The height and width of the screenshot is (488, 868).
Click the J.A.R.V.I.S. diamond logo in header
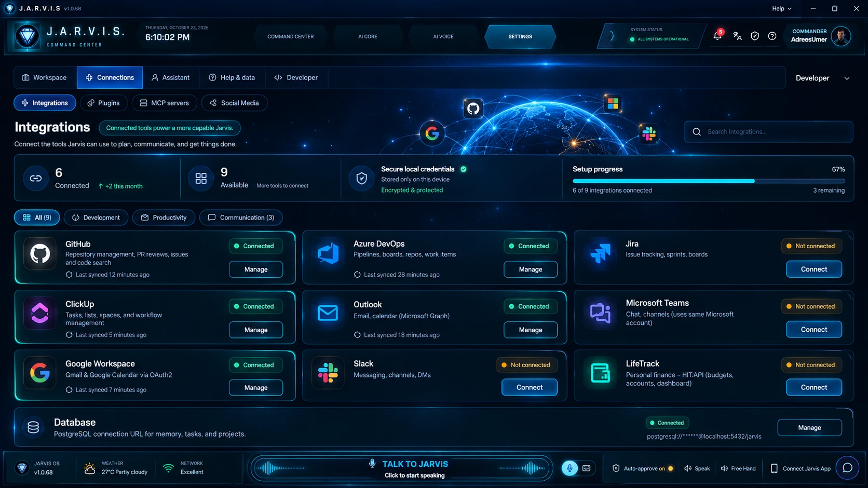[x=27, y=36]
